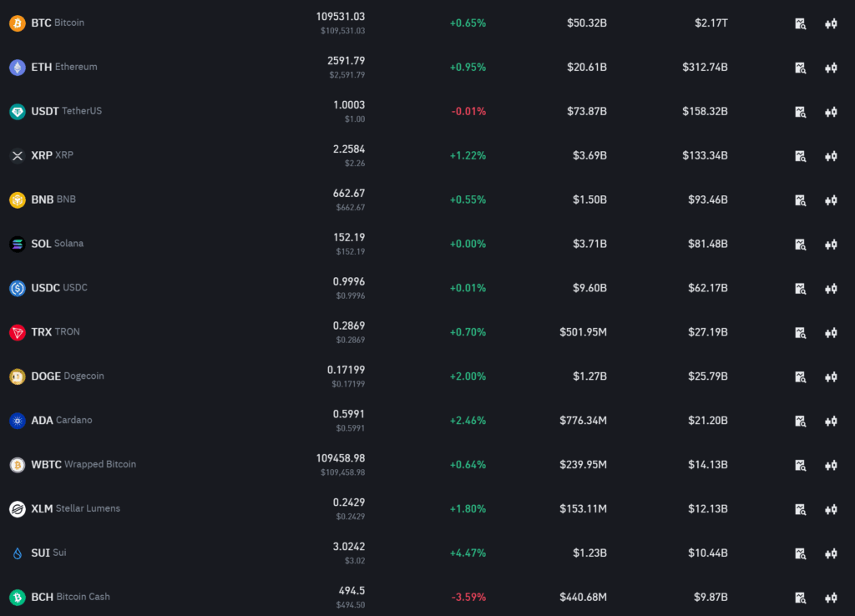The image size is (855, 616).
Task: Open the chart detail icon for Bitcoin Cash
Action: click(x=800, y=598)
